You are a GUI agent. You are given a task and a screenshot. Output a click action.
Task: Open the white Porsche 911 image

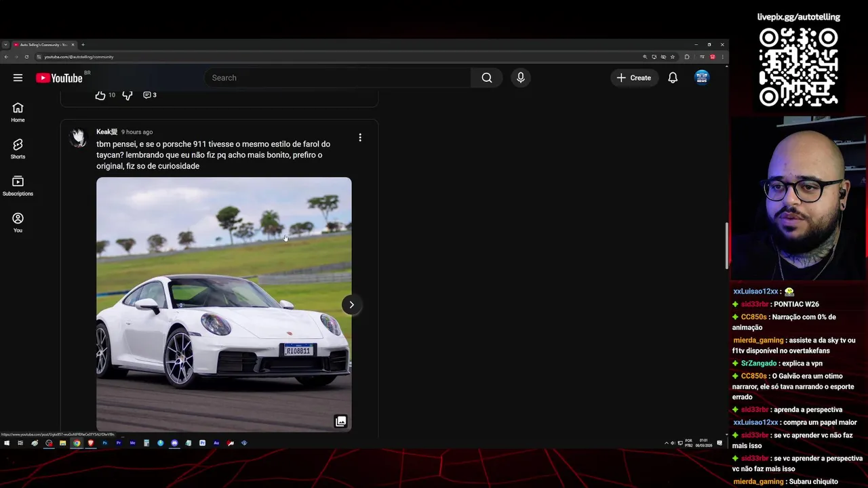point(224,304)
